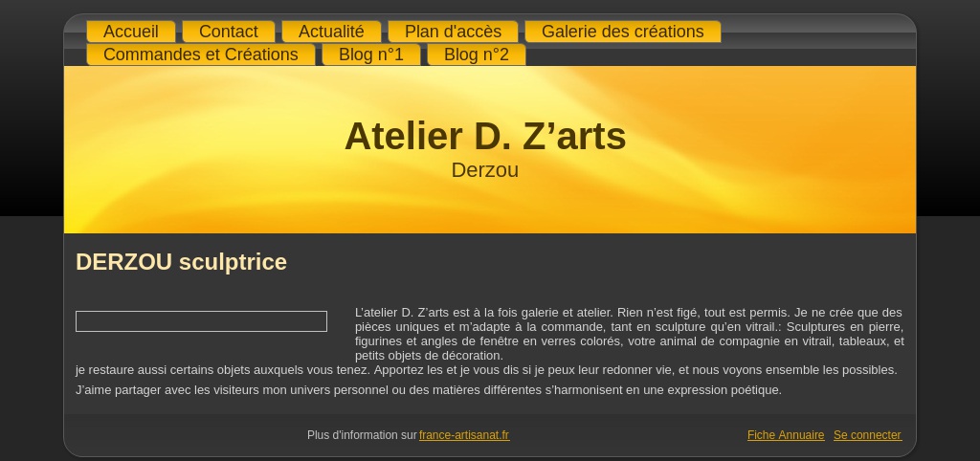Click the sentence "J'aime partager avec les visiteurs"
Viewport: 980px width, 461px height.
click(429, 390)
